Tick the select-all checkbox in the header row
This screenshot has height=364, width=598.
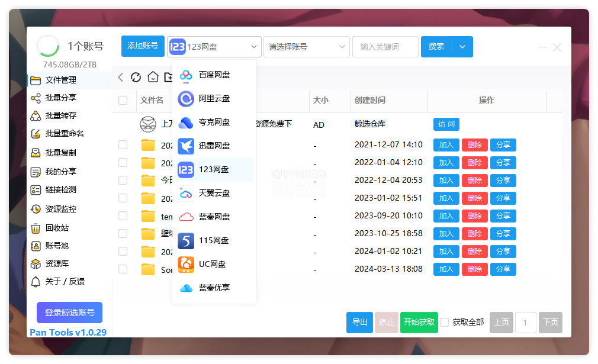tap(123, 101)
